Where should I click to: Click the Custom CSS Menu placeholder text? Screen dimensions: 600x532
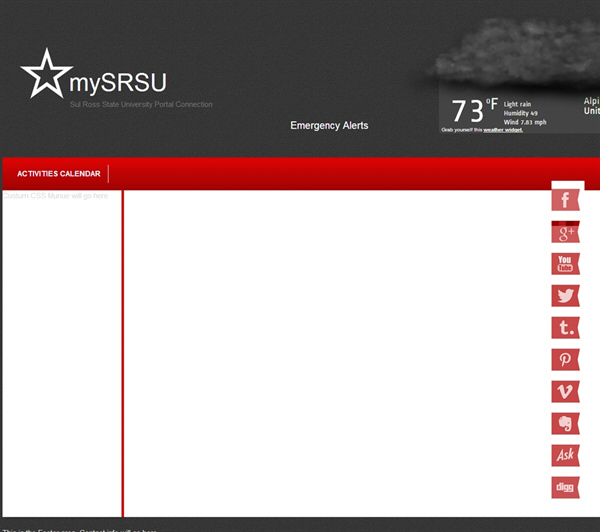(x=56, y=196)
